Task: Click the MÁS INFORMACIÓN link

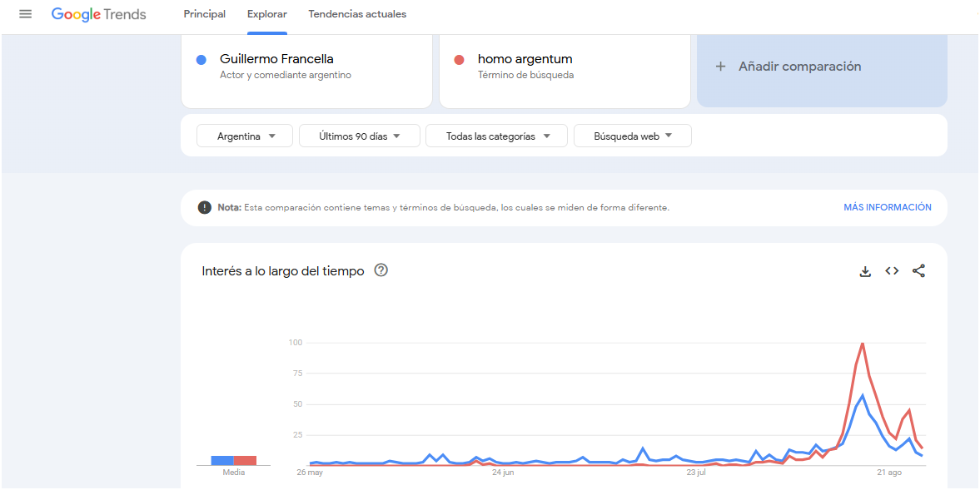Action: tap(887, 207)
